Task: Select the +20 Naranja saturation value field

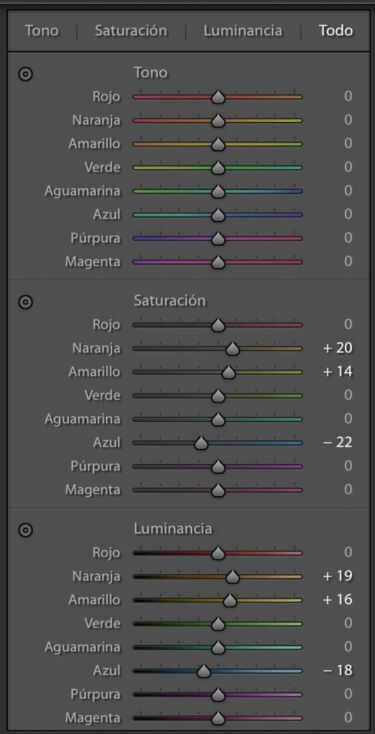Action: point(338,348)
